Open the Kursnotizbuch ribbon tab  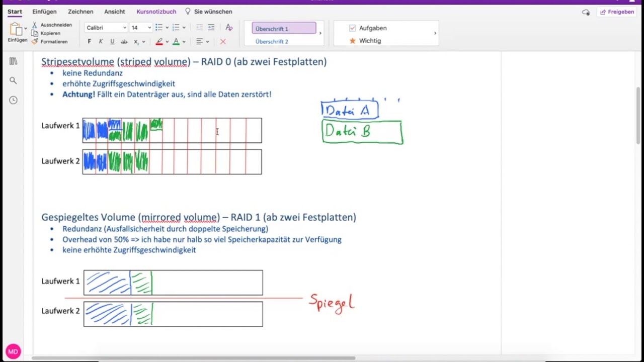tap(156, 12)
